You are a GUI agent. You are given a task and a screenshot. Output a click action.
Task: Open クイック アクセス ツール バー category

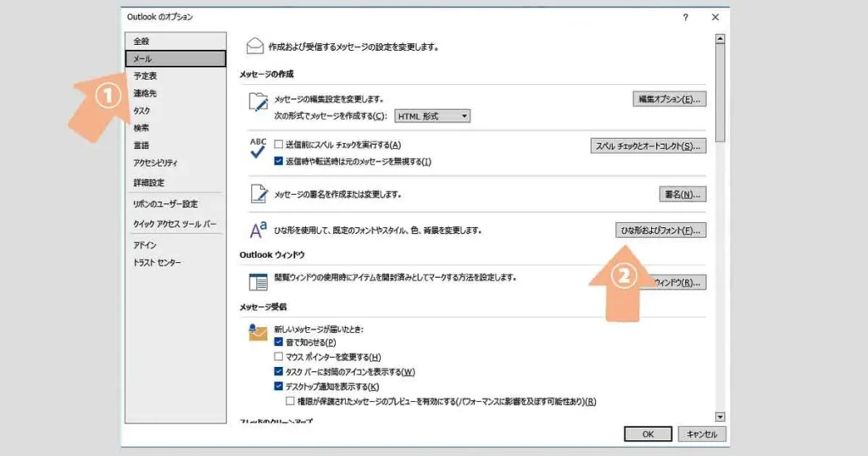[x=175, y=224]
